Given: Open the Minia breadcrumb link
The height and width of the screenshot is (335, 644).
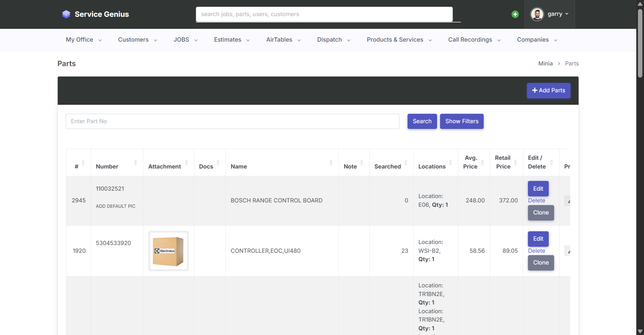Looking at the screenshot, I should 545,63.
